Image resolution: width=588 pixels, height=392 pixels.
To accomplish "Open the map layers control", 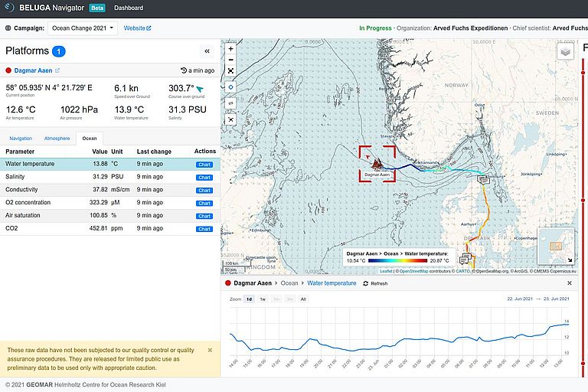I will point(565,52).
